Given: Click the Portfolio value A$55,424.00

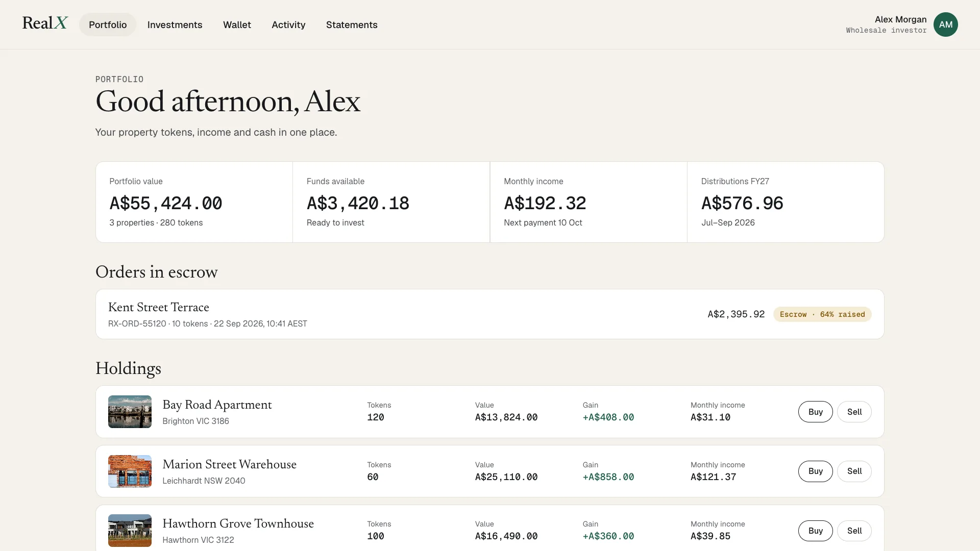Looking at the screenshot, I should [x=166, y=203].
